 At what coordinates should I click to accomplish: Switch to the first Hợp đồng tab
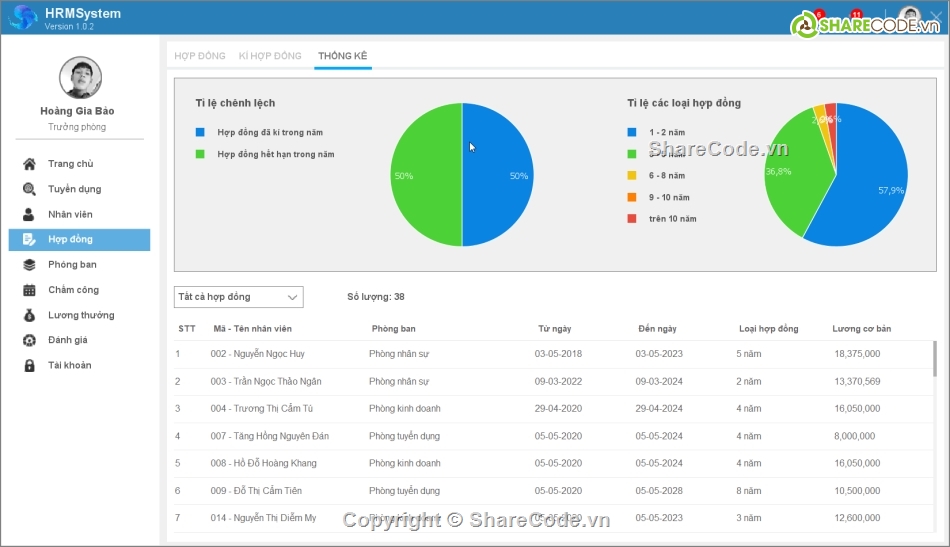pos(200,56)
